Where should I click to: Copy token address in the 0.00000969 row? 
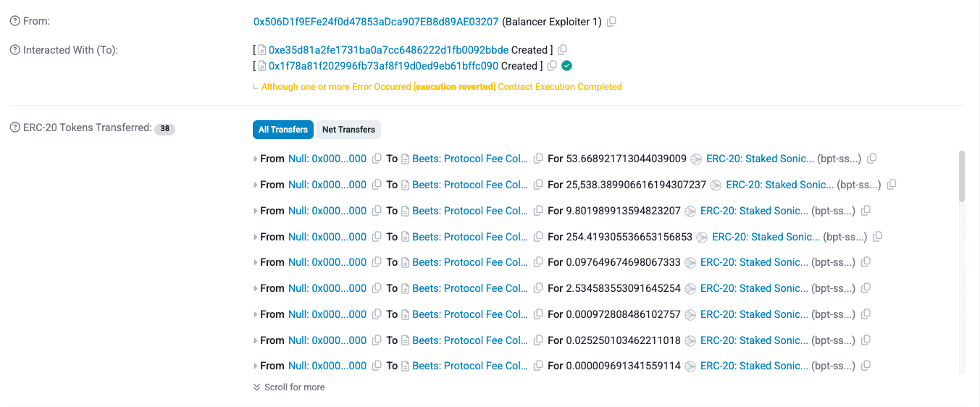coord(866,366)
